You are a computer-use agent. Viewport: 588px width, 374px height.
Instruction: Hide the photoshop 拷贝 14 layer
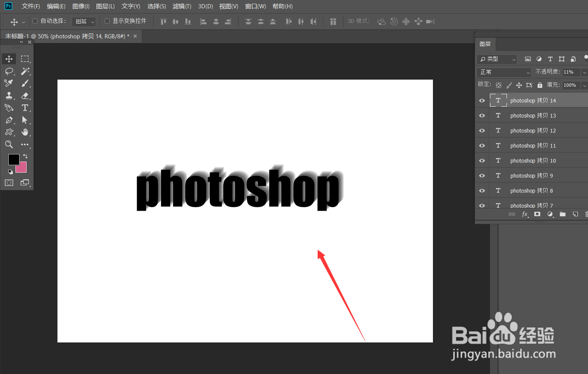(x=482, y=101)
